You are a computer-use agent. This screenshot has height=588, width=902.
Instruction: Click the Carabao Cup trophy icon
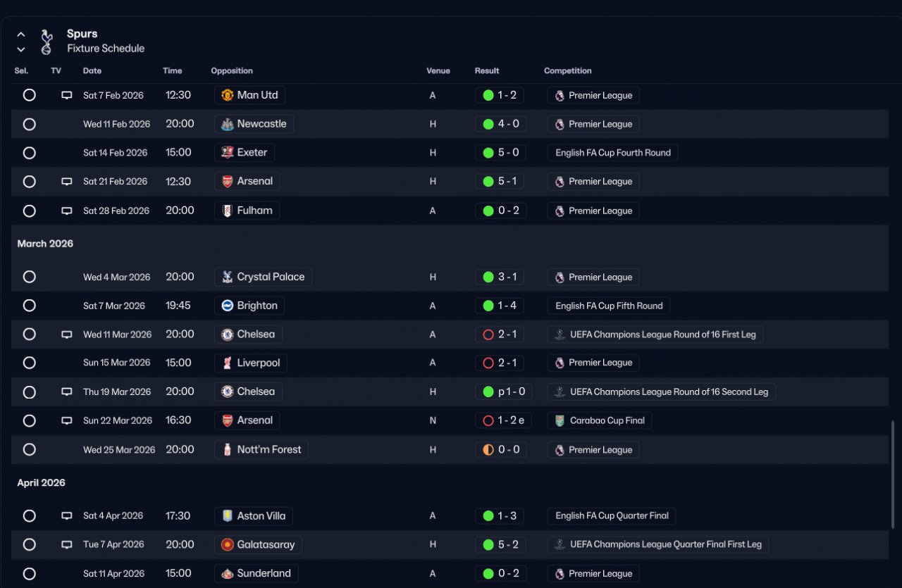click(x=560, y=420)
